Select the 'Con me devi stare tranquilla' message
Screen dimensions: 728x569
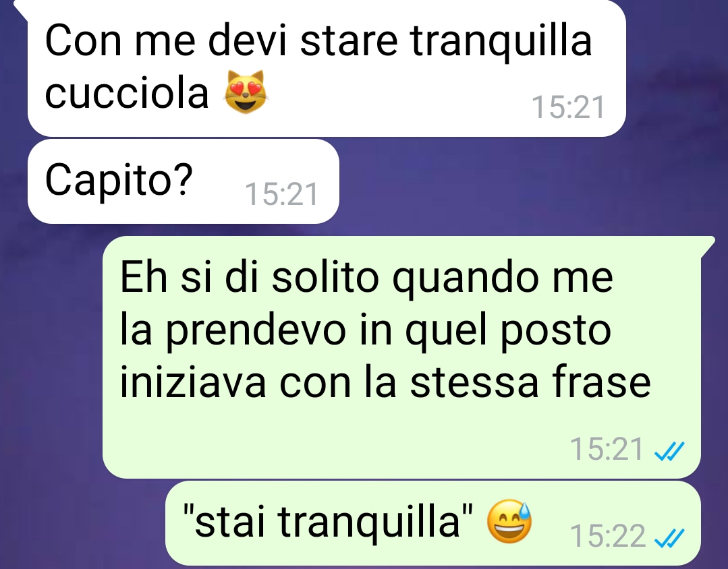click(327, 68)
